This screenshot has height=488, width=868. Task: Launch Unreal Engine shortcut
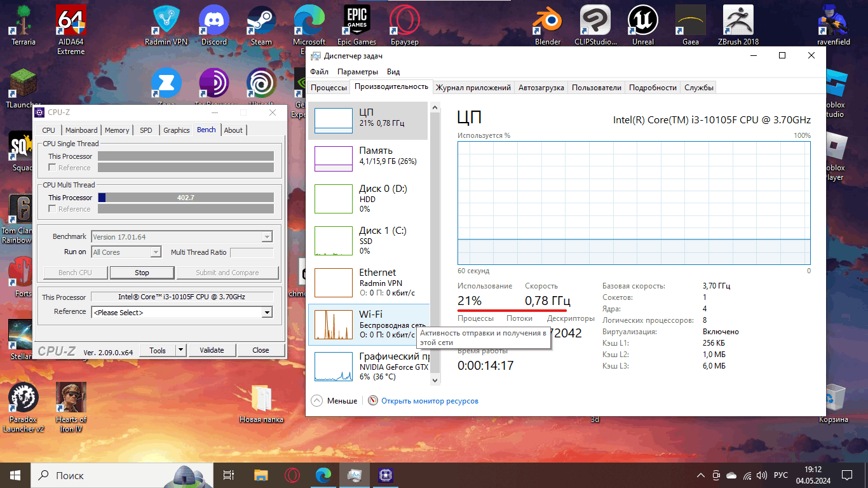pyautogui.click(x=643, y=25)
